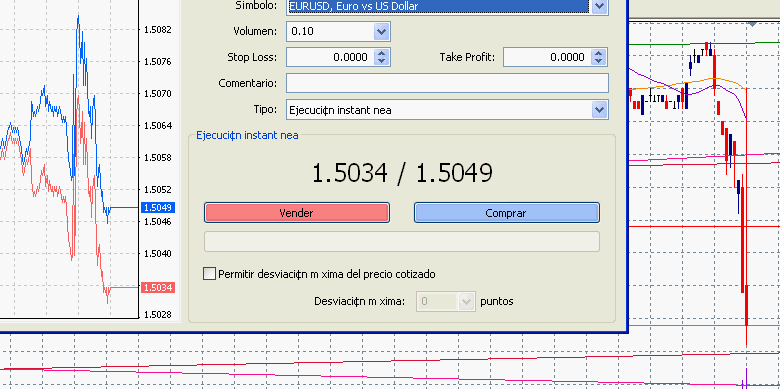The image size is (780, 389).
Task: Increase Stop Loss with up arrow
Action: [382, 53]
